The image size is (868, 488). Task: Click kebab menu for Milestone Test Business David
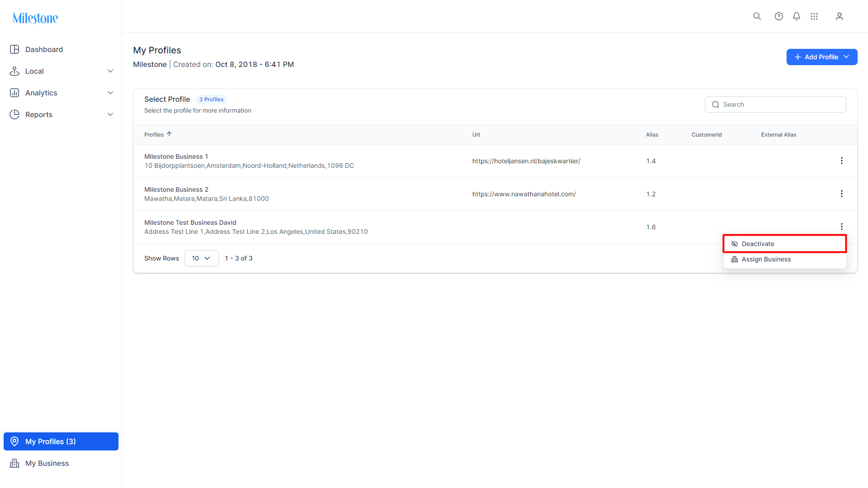[842, 227]
